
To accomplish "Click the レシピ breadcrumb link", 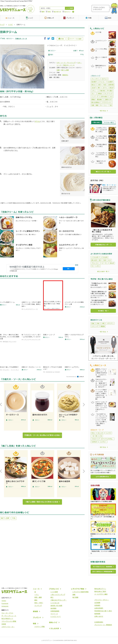I will tap(10, 25).
